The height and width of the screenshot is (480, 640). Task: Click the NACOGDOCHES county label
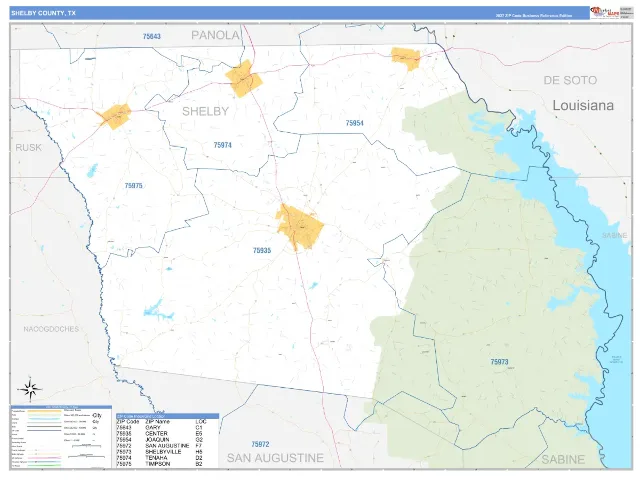pyautogui.click(x=51, y=329)
